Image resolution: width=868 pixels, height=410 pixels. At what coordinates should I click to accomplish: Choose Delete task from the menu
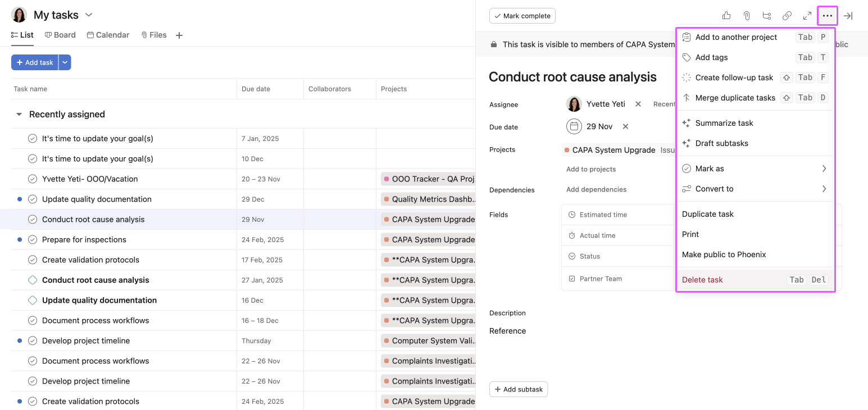[702, 280]
